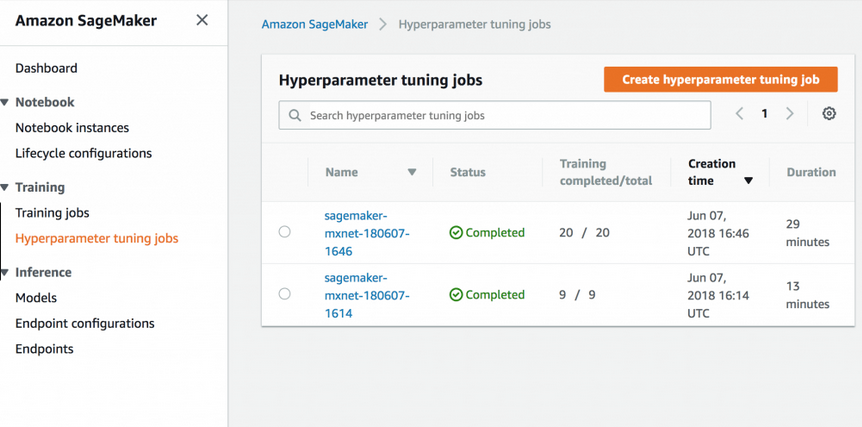Screen dimensions: 862x427
Task: Click Create hyperparameter tuning job button
Action: tap(720, 79)
